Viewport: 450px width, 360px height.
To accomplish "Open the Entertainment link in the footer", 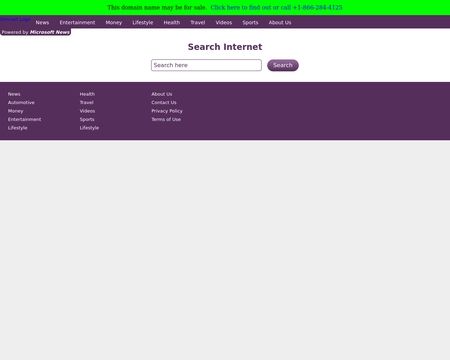I will pos(25,119).
